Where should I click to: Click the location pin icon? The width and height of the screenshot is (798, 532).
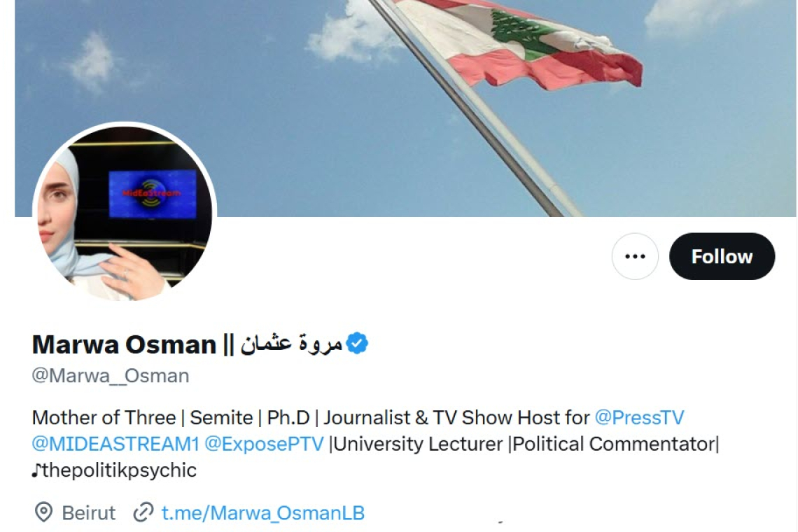[x=44, y=512]
